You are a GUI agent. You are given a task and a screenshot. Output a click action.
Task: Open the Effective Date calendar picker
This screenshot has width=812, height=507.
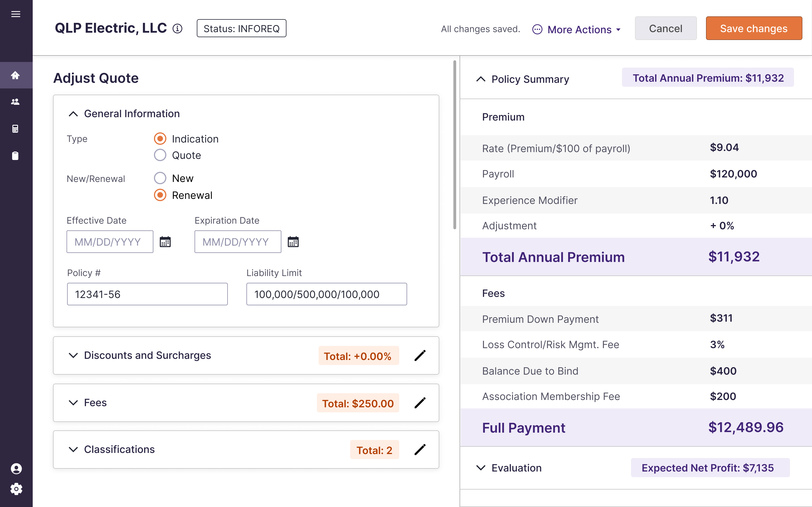[165, 242]
